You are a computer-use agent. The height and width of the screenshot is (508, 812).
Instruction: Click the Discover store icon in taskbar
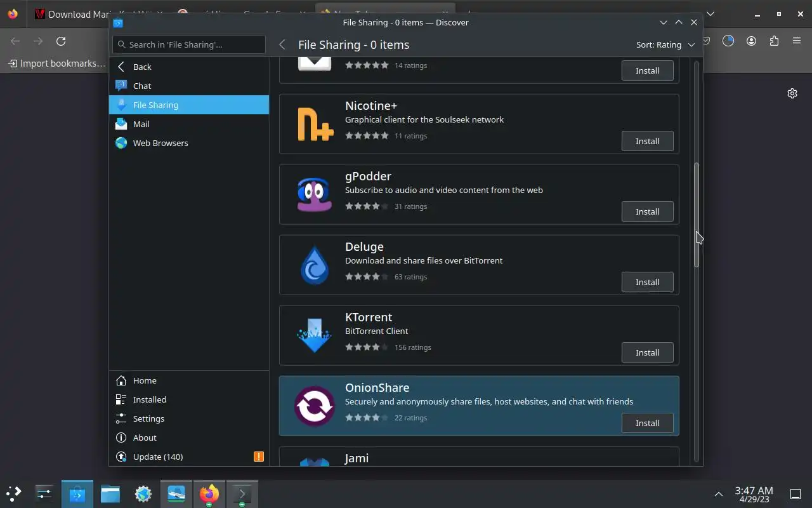point(77,493)
